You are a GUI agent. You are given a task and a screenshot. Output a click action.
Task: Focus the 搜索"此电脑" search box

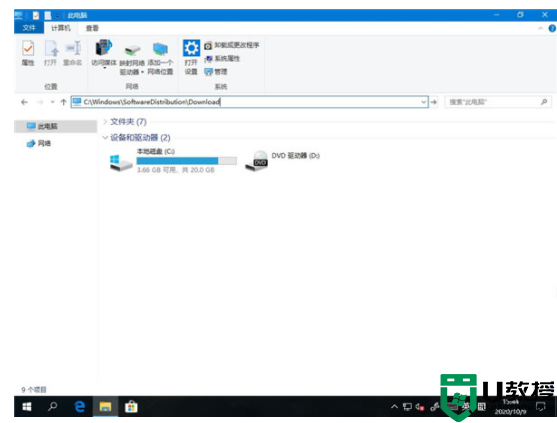(x=498, y=102)
